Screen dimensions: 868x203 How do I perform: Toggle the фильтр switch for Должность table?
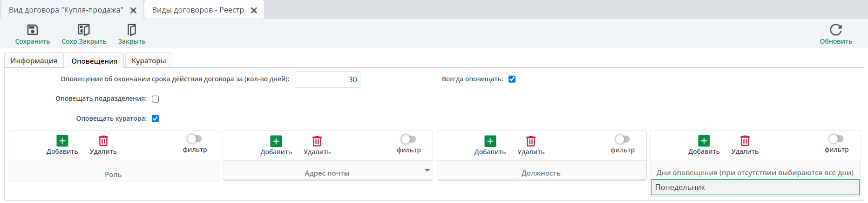[622, 139]
